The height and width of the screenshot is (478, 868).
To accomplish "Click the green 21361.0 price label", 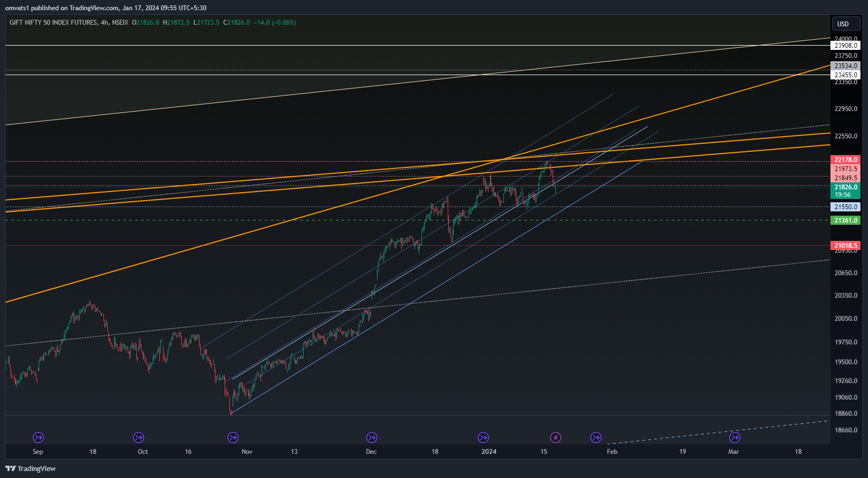I will [846, 220].
